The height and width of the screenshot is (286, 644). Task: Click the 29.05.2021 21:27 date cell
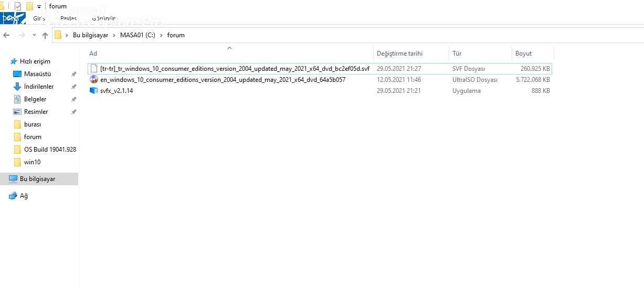pos(399,69)
